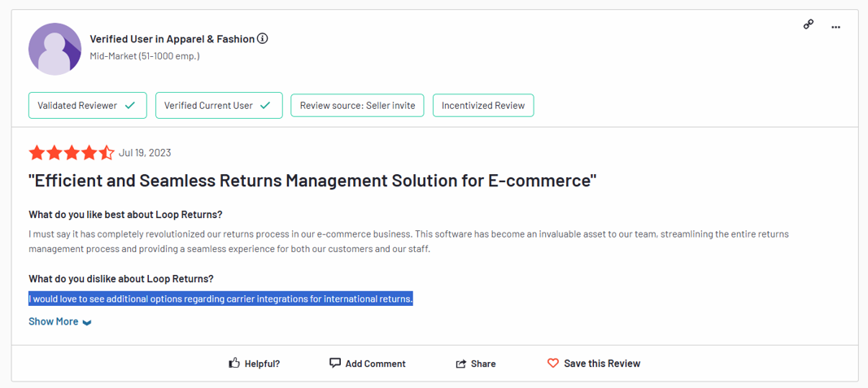The height and width of the screenshot is (388, 868).
Task: Click the Incentivized Review badge
Action: point(483,105)
